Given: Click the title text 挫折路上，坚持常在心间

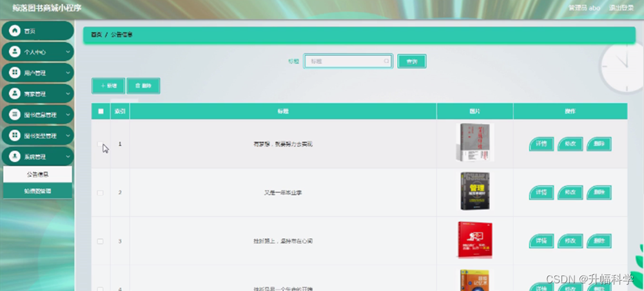Looking at the screenshot, I should (x=283, y=241).
